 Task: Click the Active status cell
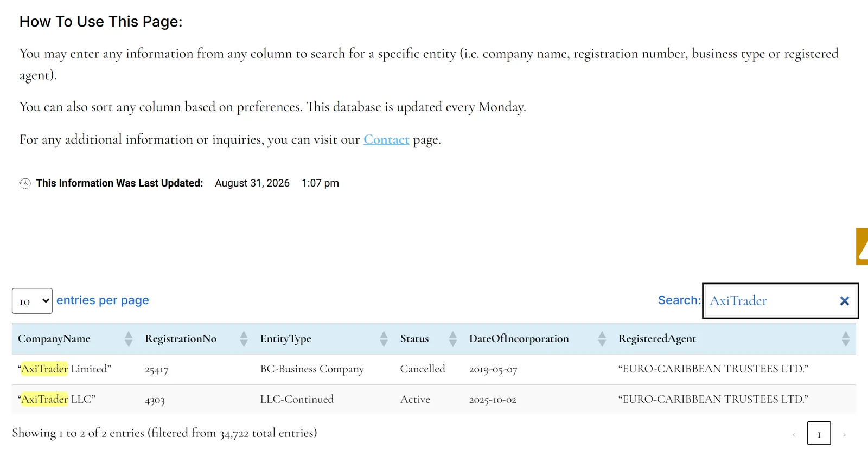point(415,400)
